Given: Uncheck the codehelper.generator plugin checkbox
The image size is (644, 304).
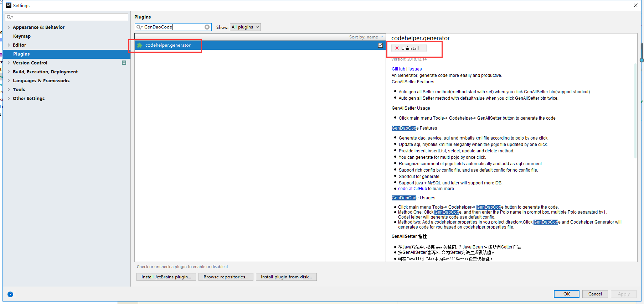Looking at the screenshot, I should click(x=380, y=45).
